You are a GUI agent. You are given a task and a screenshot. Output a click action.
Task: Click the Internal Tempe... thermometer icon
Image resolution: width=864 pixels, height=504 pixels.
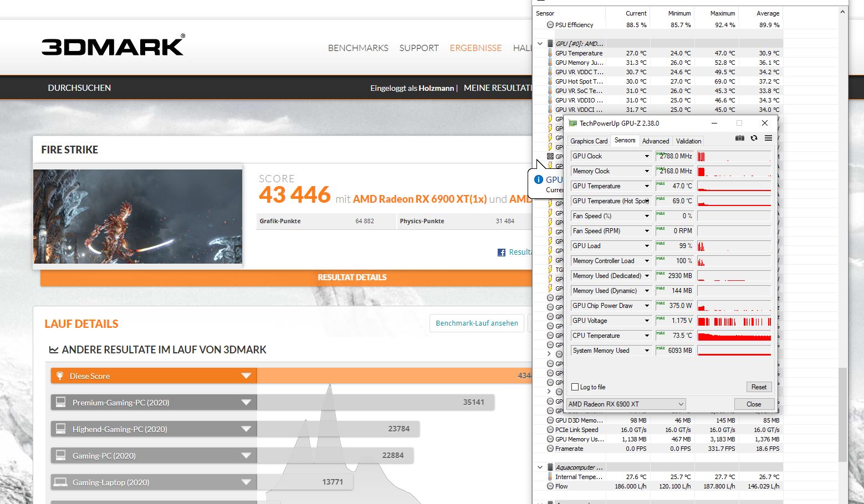(x=550, y=477)
